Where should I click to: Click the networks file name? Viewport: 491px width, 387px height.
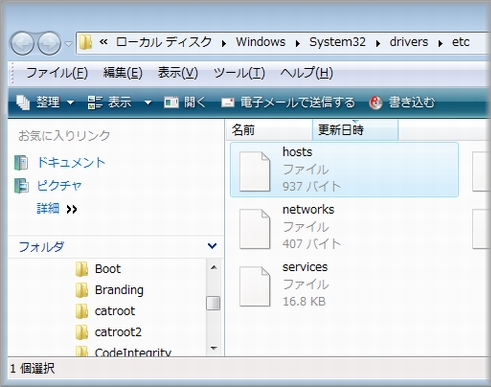[308, 210]
